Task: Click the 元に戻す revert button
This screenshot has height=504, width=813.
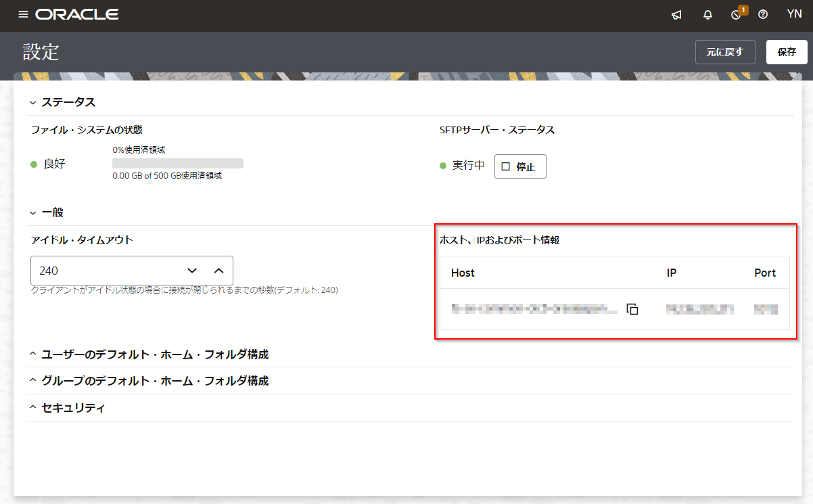Action: tap(724, 52)
